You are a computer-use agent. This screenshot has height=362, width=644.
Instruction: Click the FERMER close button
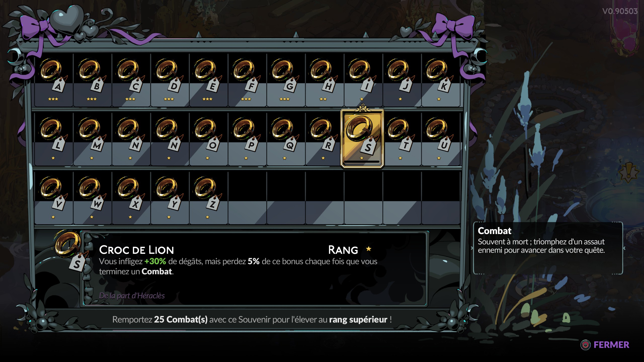[605, 345]
